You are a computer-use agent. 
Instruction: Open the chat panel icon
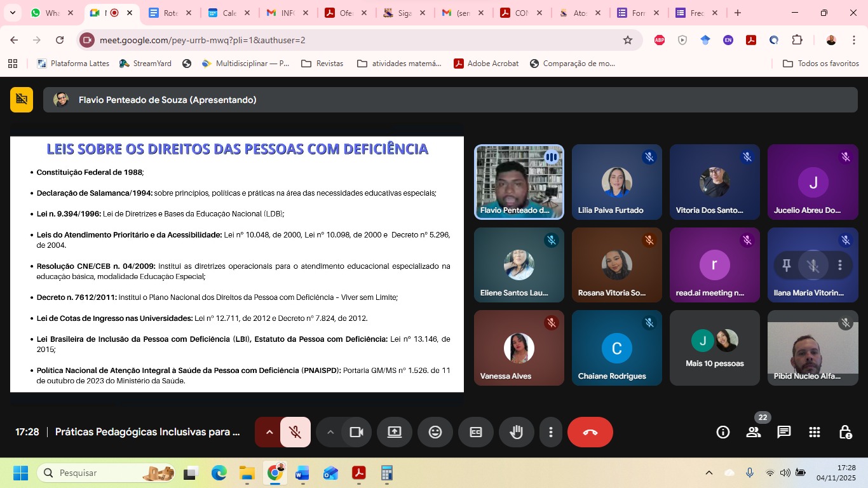(x=784, y=432)
